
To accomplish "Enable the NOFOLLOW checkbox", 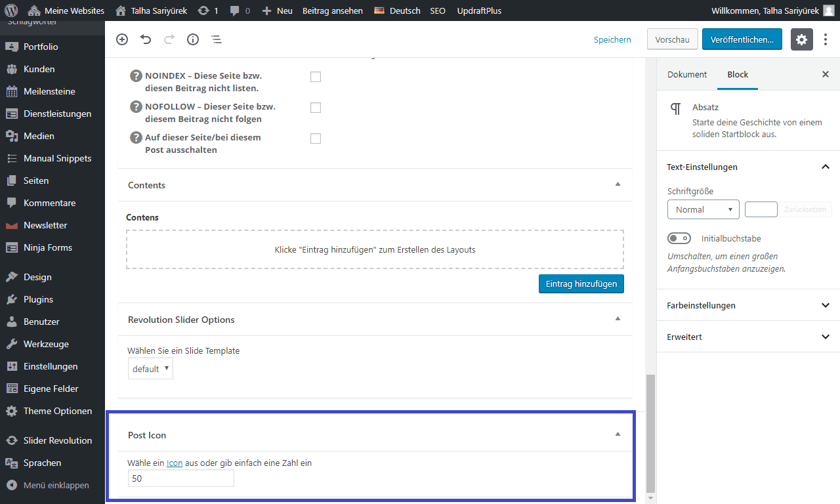I will 316,108.
